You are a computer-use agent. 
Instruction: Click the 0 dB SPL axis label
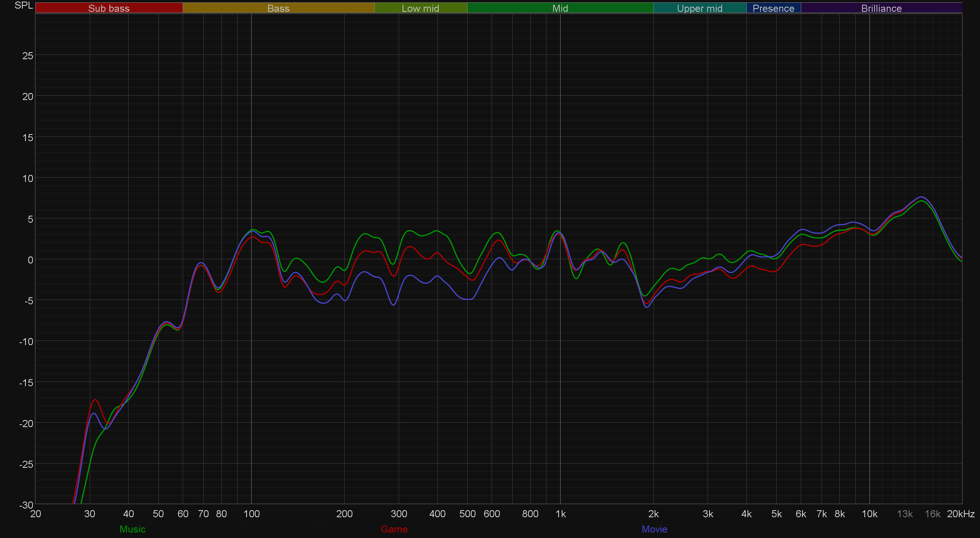tap(30, 260)
